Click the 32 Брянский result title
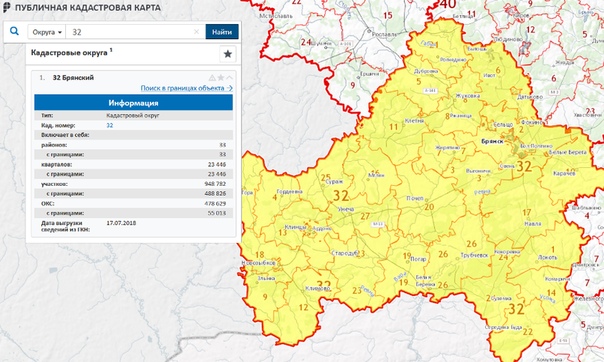Viewport: 604px width, 362px height. point(73,78)
